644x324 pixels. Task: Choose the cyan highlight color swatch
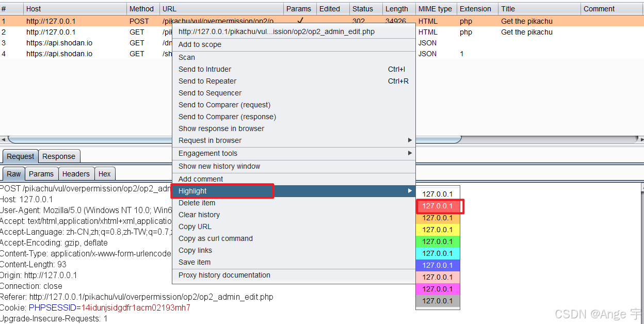438,253
